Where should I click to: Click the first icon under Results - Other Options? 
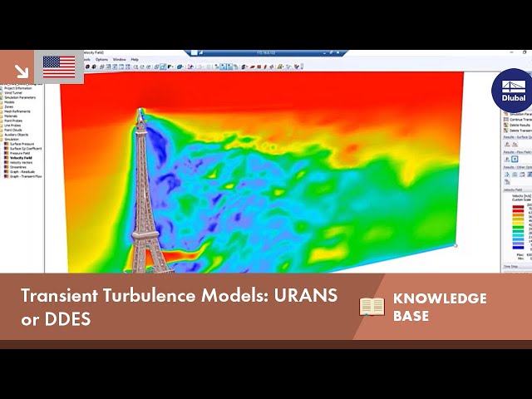pos(507,175)
